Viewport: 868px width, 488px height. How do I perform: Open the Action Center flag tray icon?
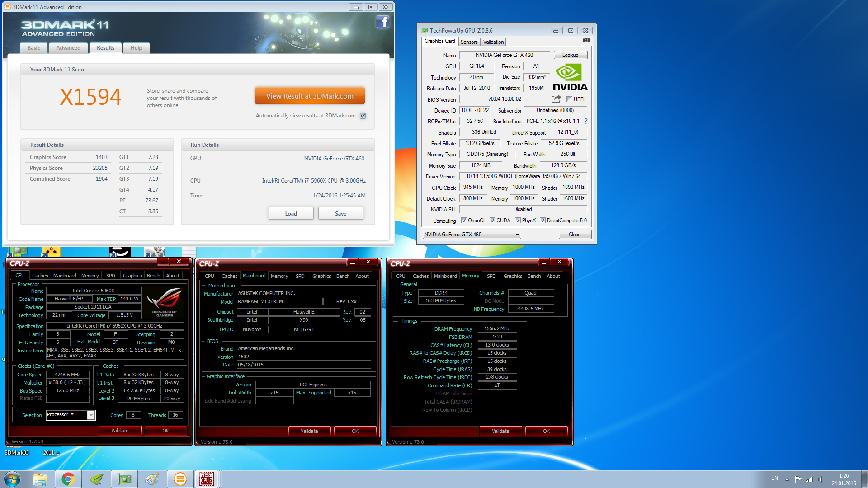[x=798, y=479]
